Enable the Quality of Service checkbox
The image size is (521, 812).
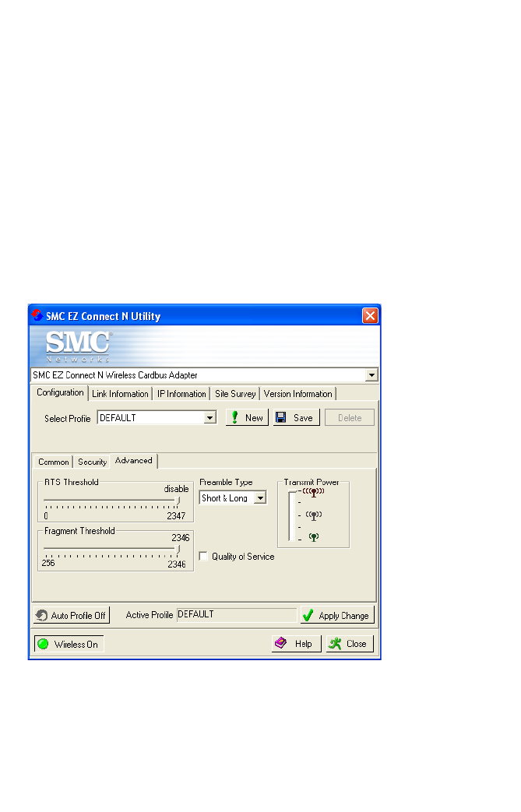click(x=203, y=556)
